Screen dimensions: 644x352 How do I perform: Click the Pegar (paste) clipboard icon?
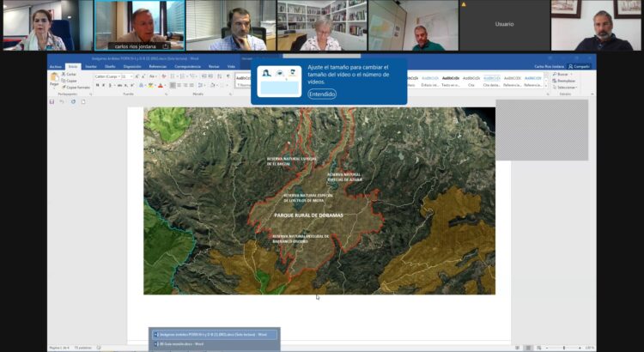click(x=54, y=76)
